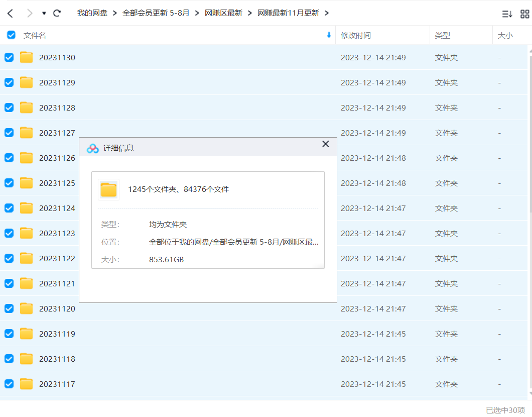
Task: Go to 网赚区最新 breadcrumb folder
Action: (223, 13)
